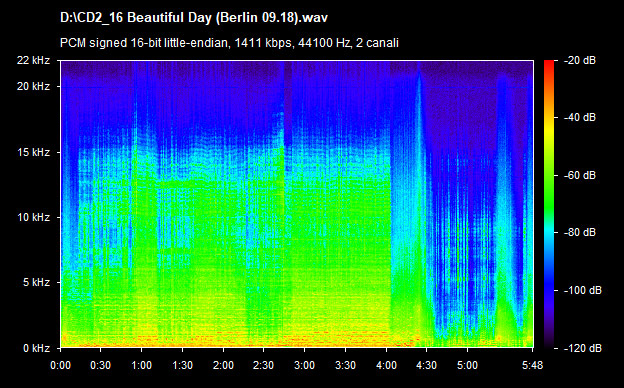Click the 22 kHz frequency axis label
The height and width of the screenshot is (388, 624).
(x=33, y=60)
